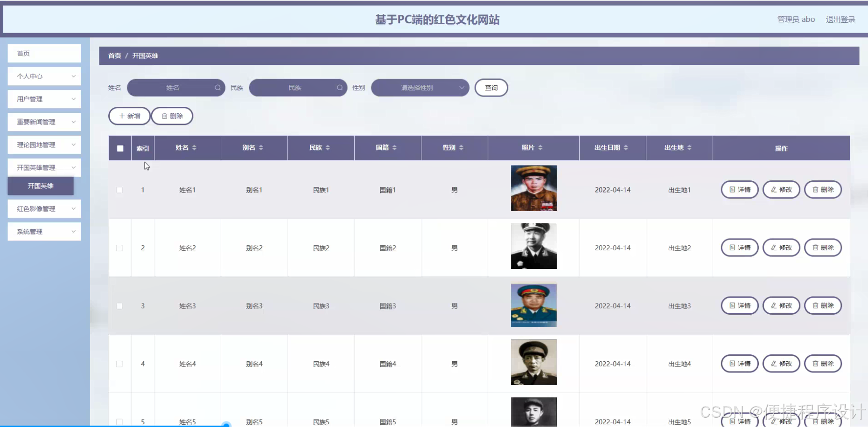Click the 退出登录 link
Image resolution: width=868 pixels, height=427 pixels.
(x=840, y=20)
